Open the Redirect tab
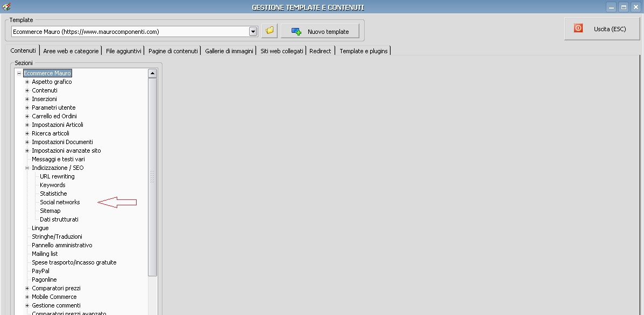Image resolution: width=644 pixels, height=315 pixels. point(320,51)
